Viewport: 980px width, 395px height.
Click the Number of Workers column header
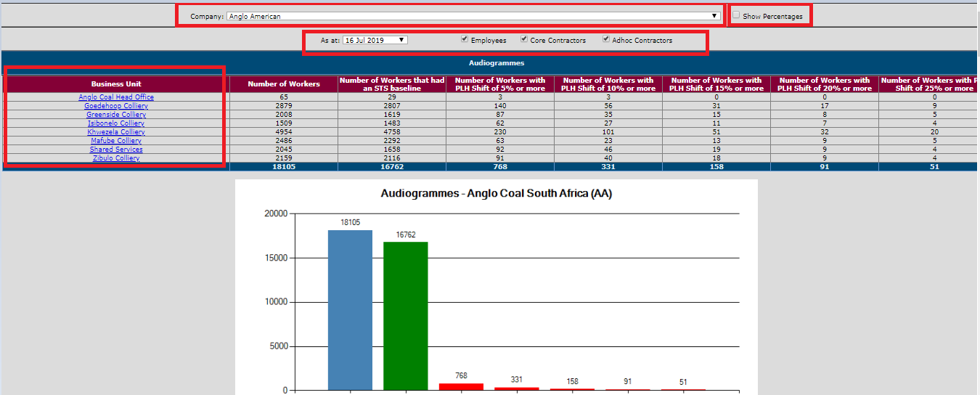pos(284,84)
